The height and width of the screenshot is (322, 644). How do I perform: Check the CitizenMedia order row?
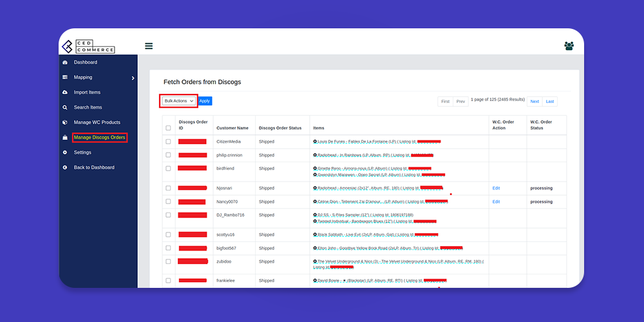[x=168, y=141]
